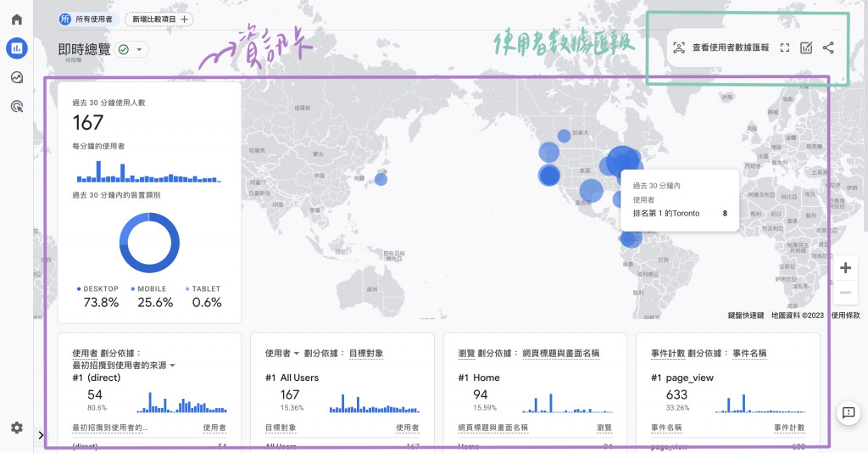Click the 目標對象 dimension label
The width and height of the screenshot is (868, 453).
(366, 353)
